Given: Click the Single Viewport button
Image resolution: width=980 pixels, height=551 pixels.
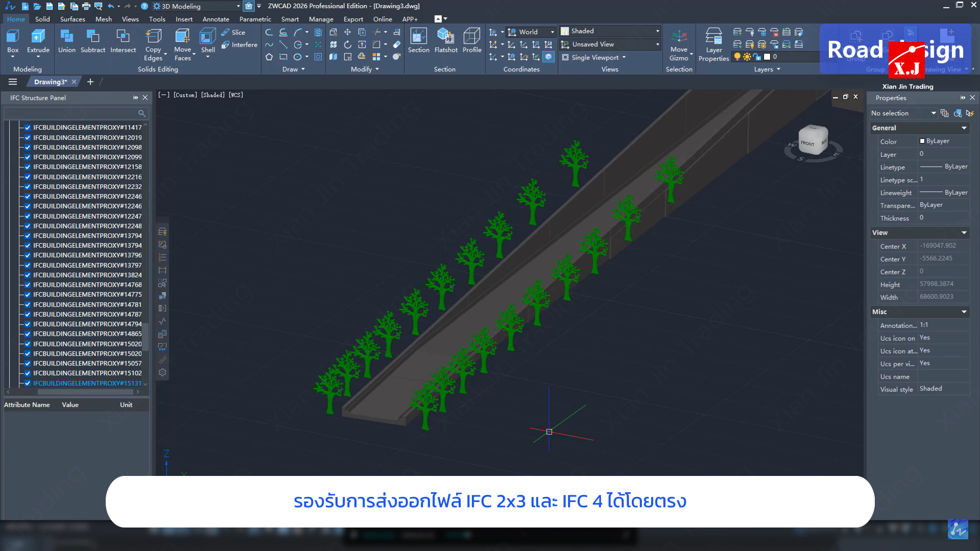Looking at the screenshot, I should (x=594, y=58).
